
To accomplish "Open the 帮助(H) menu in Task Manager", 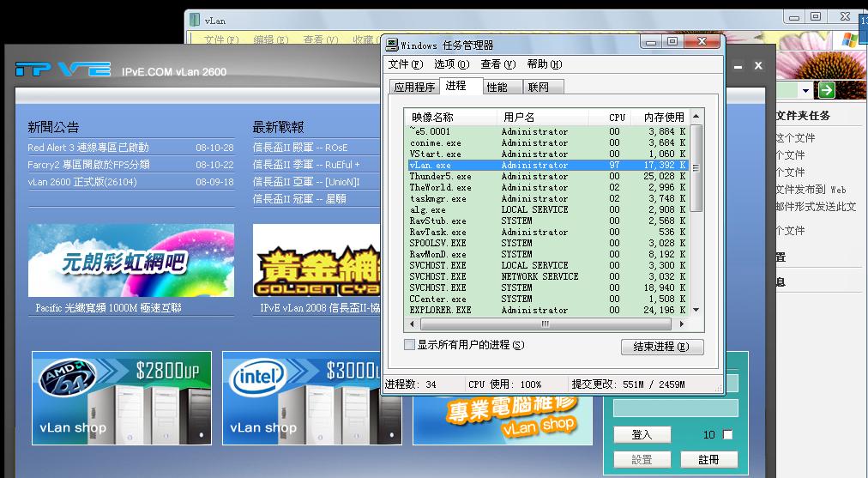I will tap(544, 64).
